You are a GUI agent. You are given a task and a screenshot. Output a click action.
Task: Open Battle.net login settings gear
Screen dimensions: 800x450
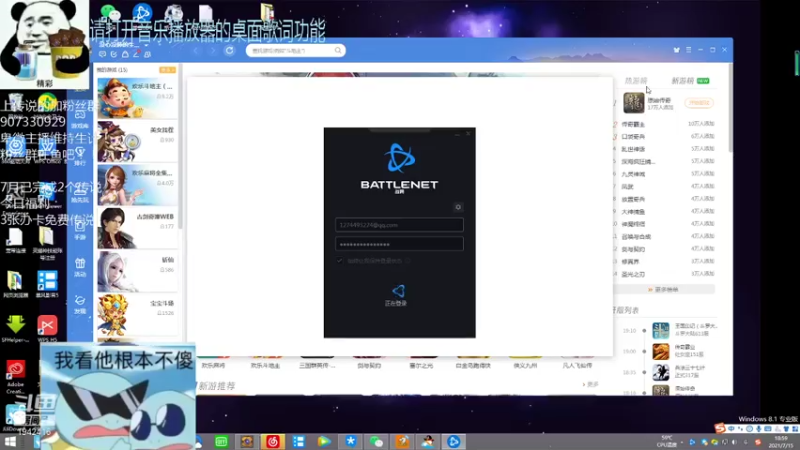[x=458, y=207]
